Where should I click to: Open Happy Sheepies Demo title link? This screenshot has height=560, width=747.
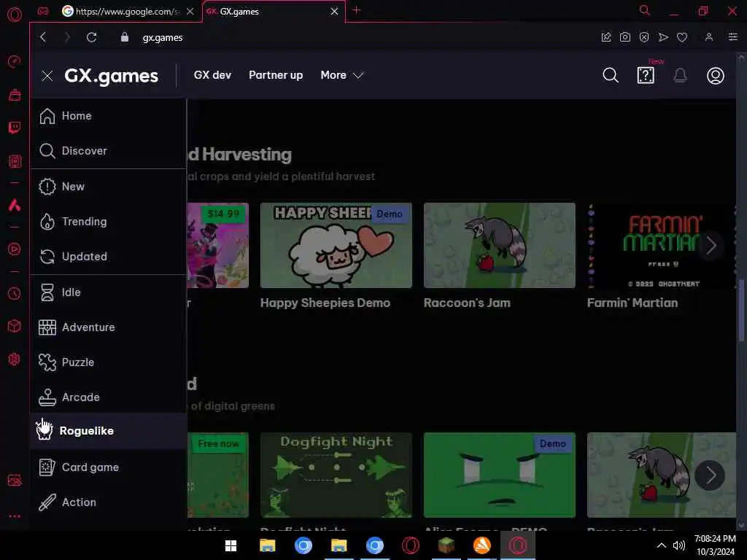pyautogui.click(x=325, y=303)
